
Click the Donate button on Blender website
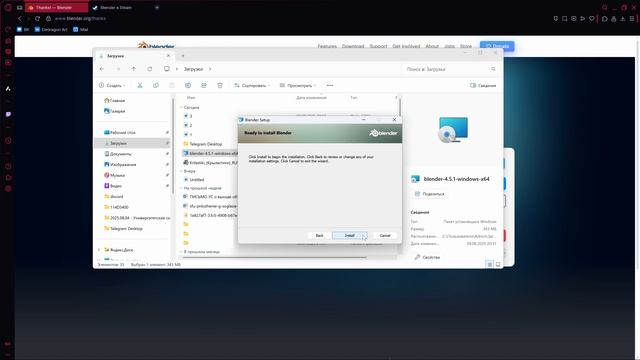(497, 46)
